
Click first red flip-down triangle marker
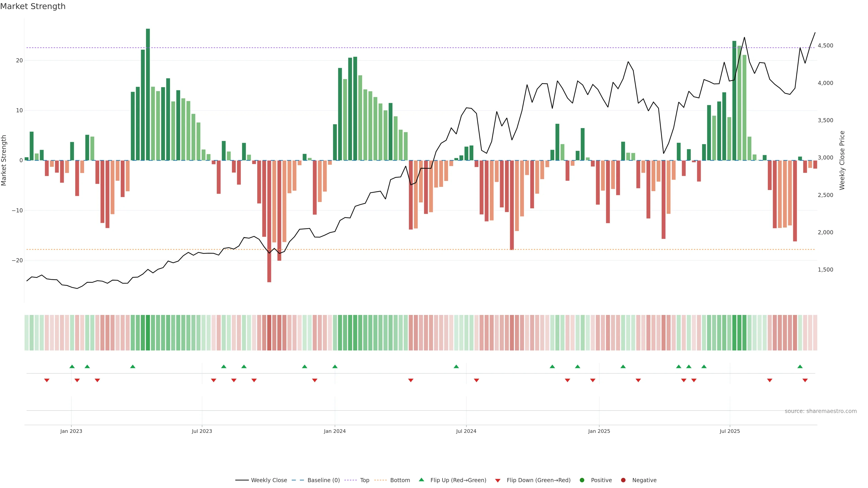coord(47,380)
